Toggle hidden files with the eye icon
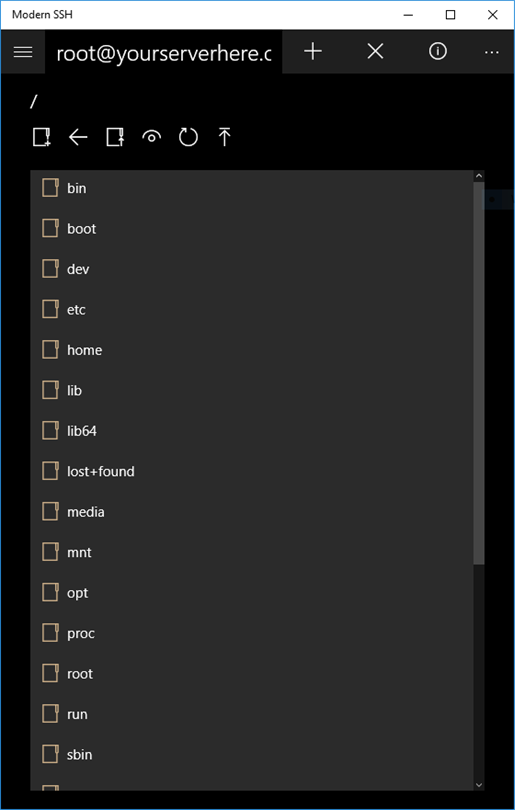 tap(151, 137)
